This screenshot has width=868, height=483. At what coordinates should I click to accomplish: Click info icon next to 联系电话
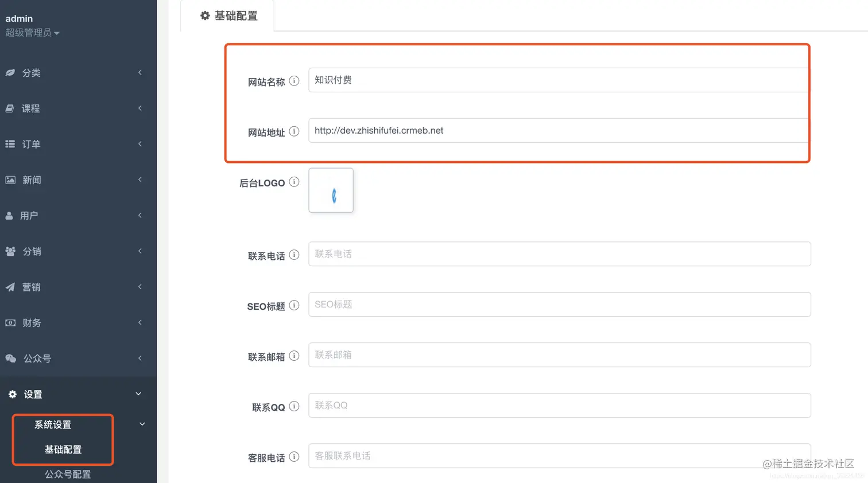(294, 255)
